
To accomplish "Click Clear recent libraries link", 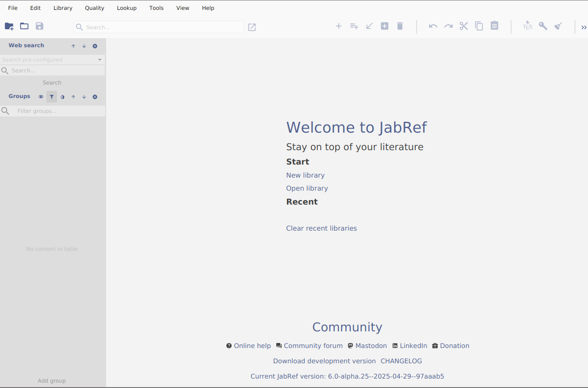I will (x=322, y=228).
